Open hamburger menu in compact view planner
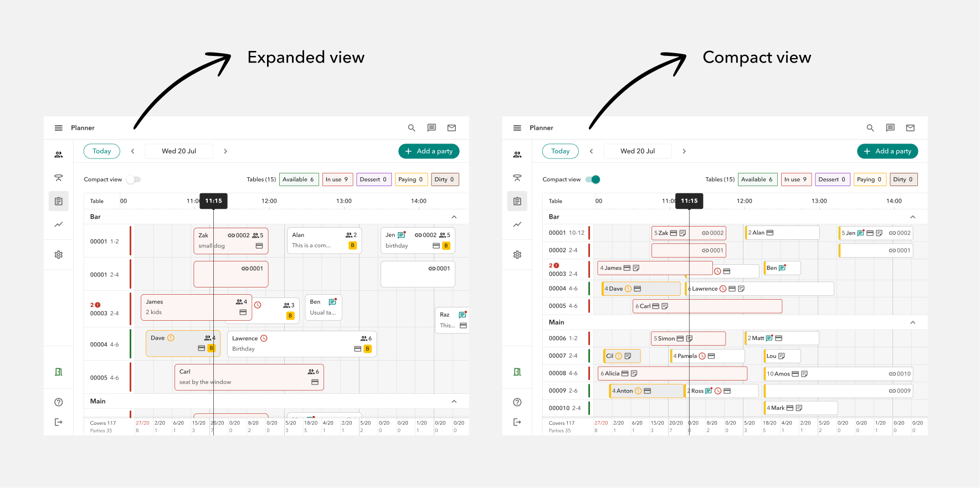This screenshot has width=980, height=488. pyautogui.click(x=517, y=128)
